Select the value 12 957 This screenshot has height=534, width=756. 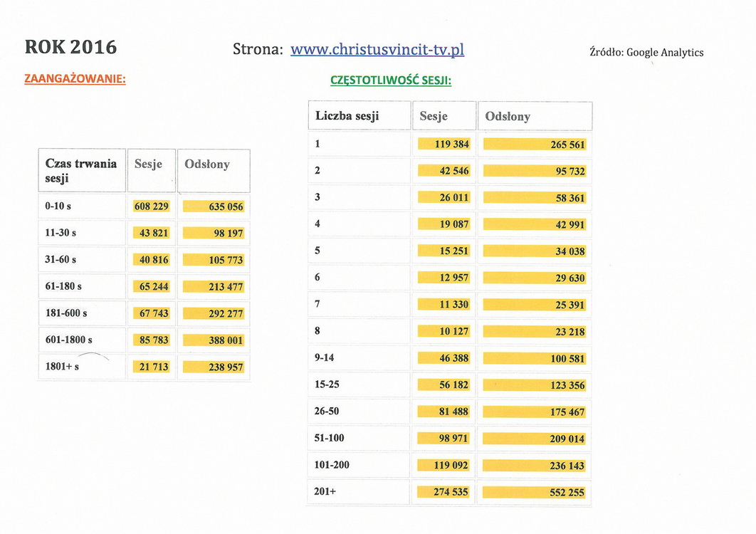click(454, 278)
